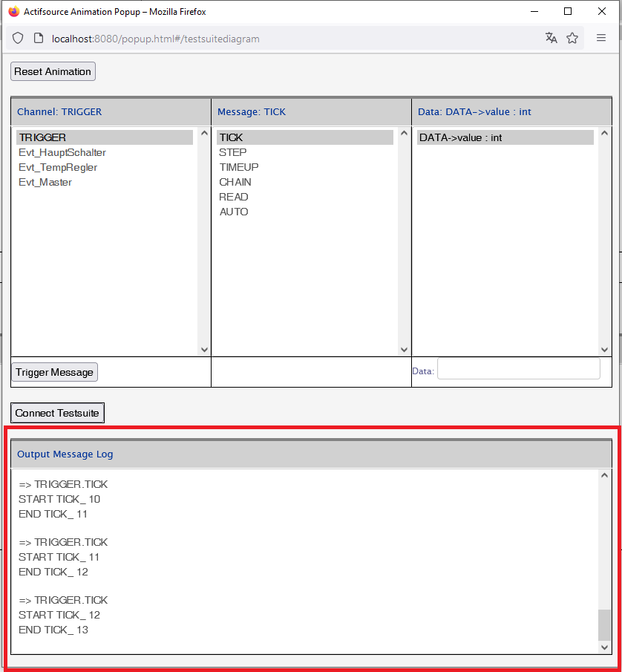Click the page info icon in address bar
Screen dimensions: 622x672
point(39,39)
